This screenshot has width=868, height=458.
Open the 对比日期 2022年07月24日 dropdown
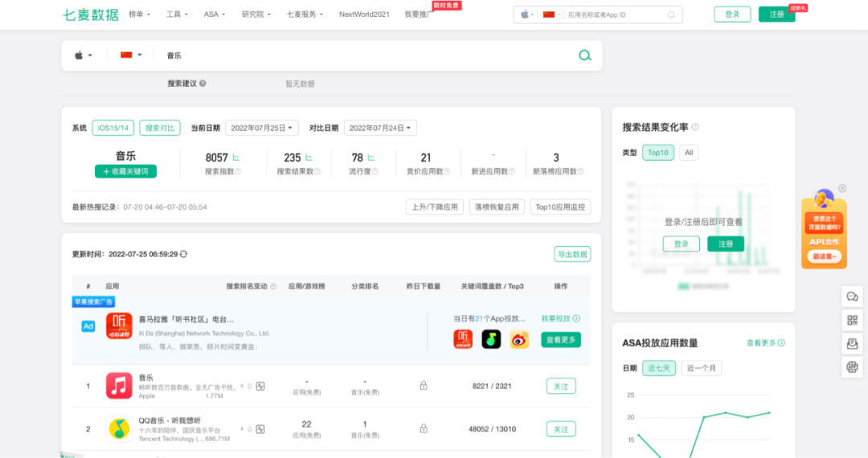coord(380,128)
